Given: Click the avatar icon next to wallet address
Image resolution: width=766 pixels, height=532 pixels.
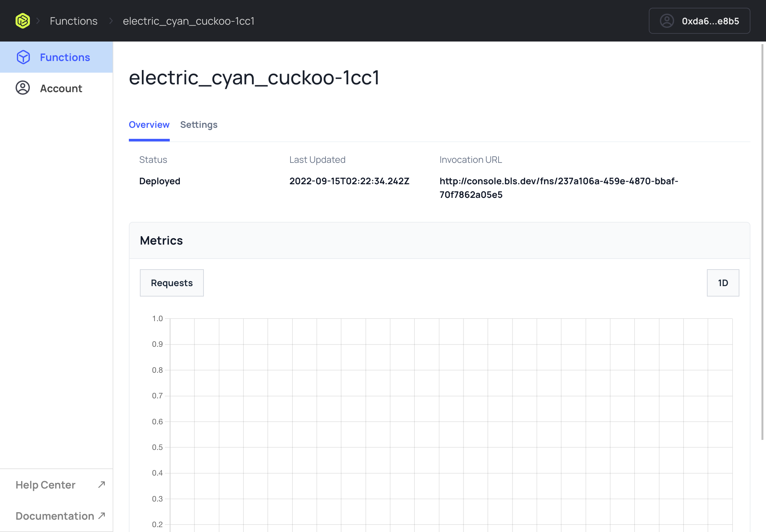Looking at the screenshot, I should [x=666, y=21].
